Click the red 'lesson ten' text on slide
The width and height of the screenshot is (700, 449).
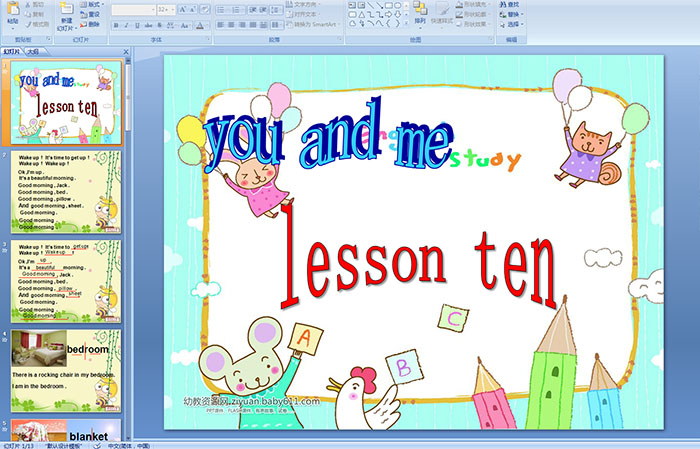418,258
